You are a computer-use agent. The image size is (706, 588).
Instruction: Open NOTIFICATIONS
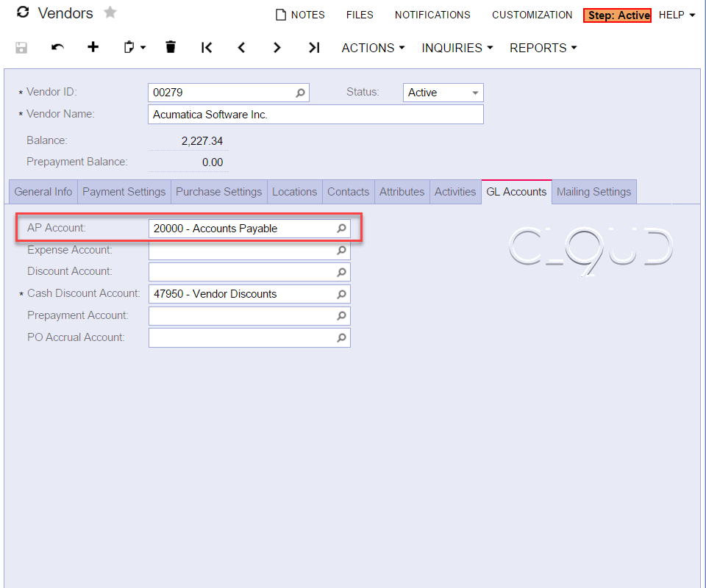[x=432, y=15]
